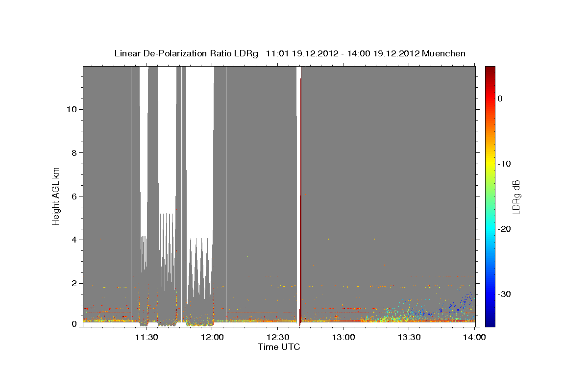588x392 pixels.
Task: Click the plot title text
Action: point(290,53)
